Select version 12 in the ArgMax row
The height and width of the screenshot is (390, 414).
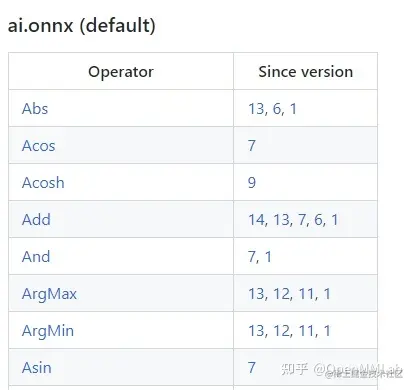point(281,294)
